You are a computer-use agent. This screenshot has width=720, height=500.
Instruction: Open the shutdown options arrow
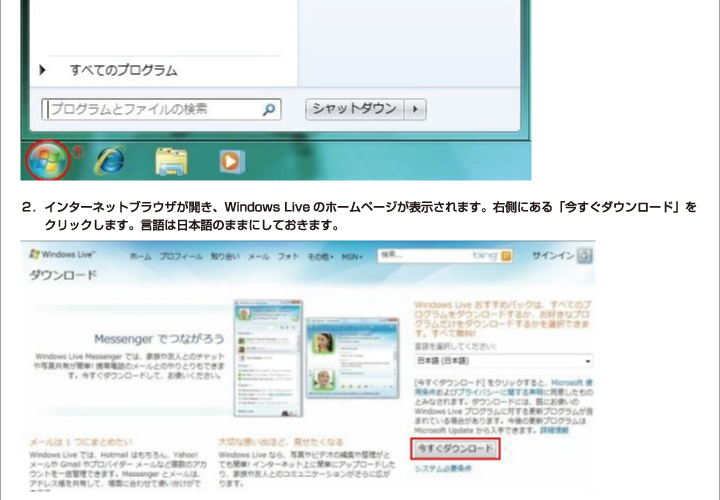click(415, 109)
